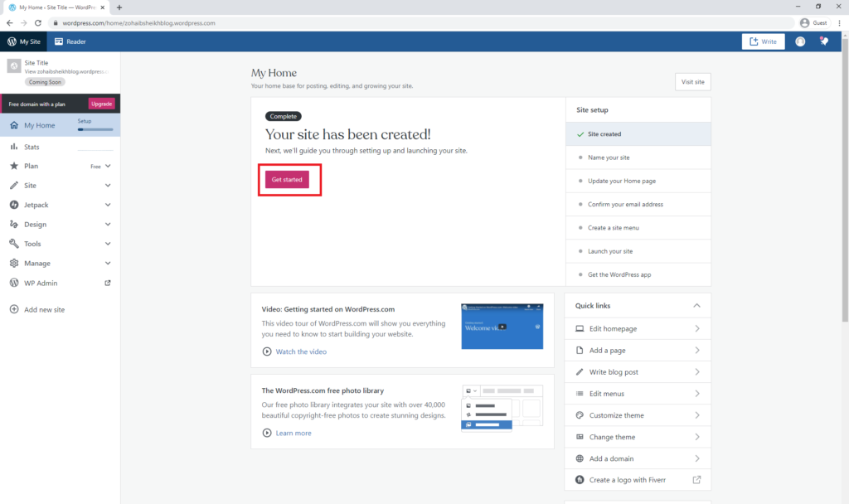Select Name your site setup step

tap(638, 157)
